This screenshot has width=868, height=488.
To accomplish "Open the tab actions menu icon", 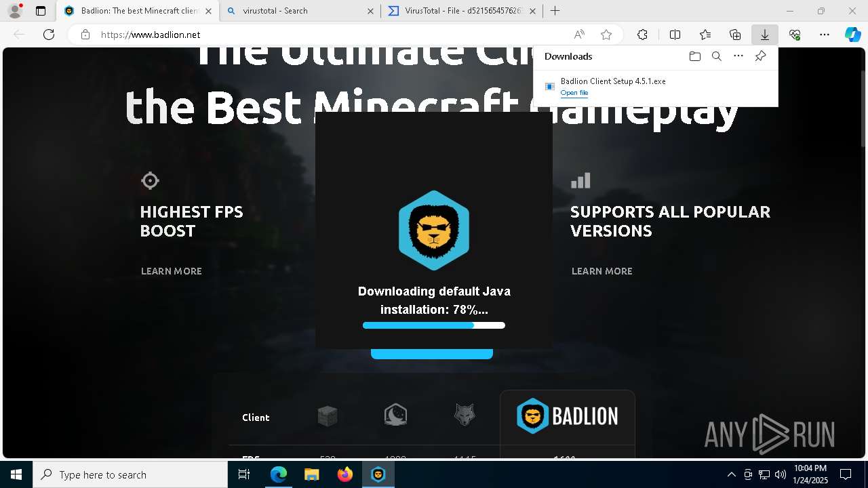I will (41, 11).
